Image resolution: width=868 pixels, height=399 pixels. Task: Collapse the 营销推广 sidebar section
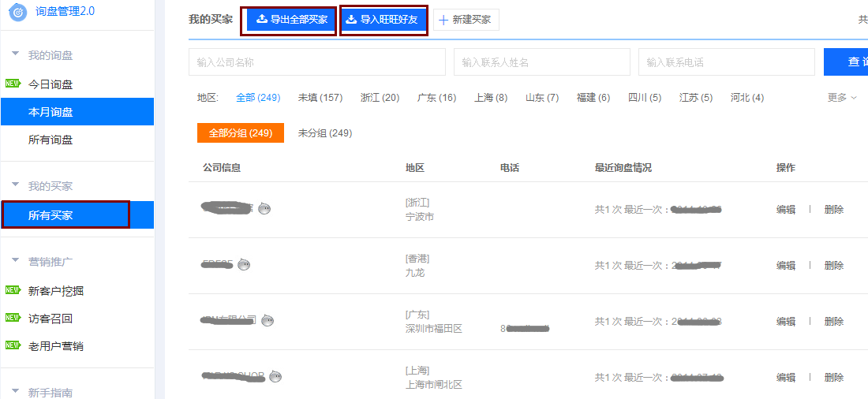[x=15, y=261]
